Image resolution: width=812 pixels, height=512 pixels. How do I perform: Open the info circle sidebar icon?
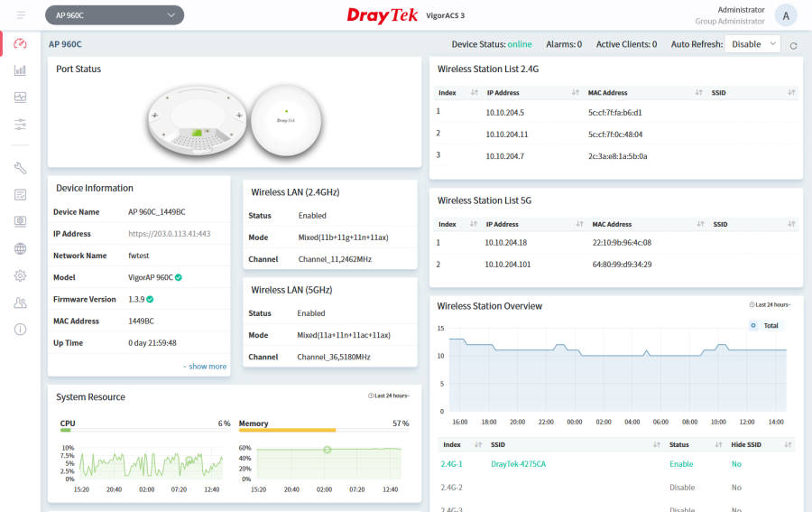click(x=20, y=330)
